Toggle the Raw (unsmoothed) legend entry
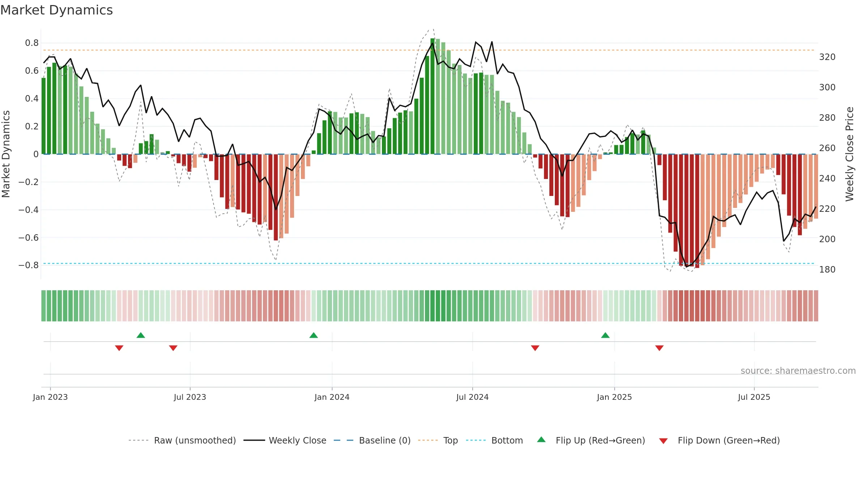Image resolution: width=868 pixels, height=488 pixels. point(182,440)
